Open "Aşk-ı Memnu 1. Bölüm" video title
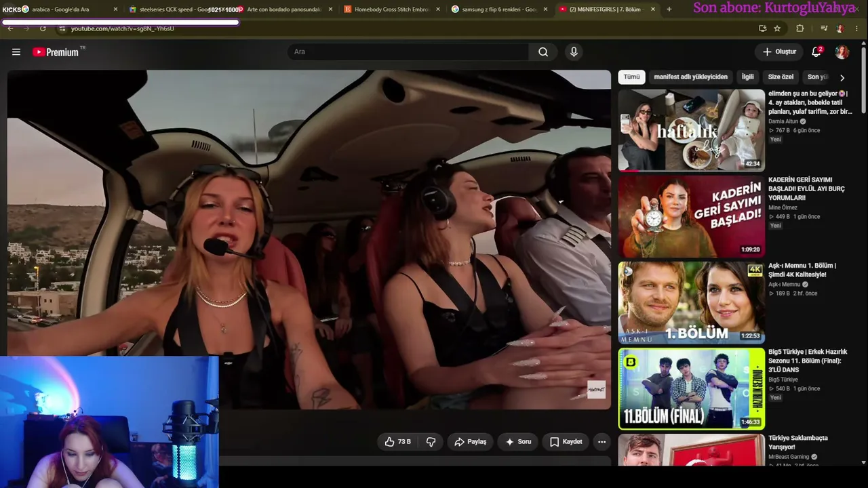This screenshot has width=868, height=488. [802, 270]
